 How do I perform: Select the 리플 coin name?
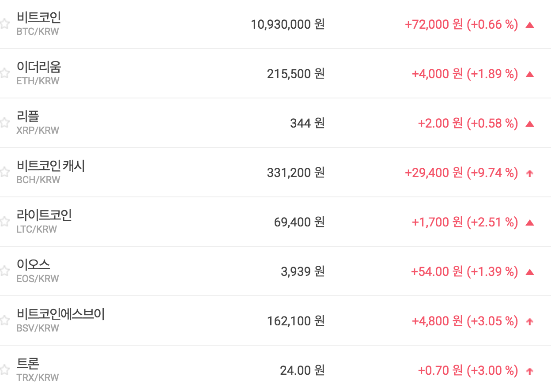click(x=28, y=117)
